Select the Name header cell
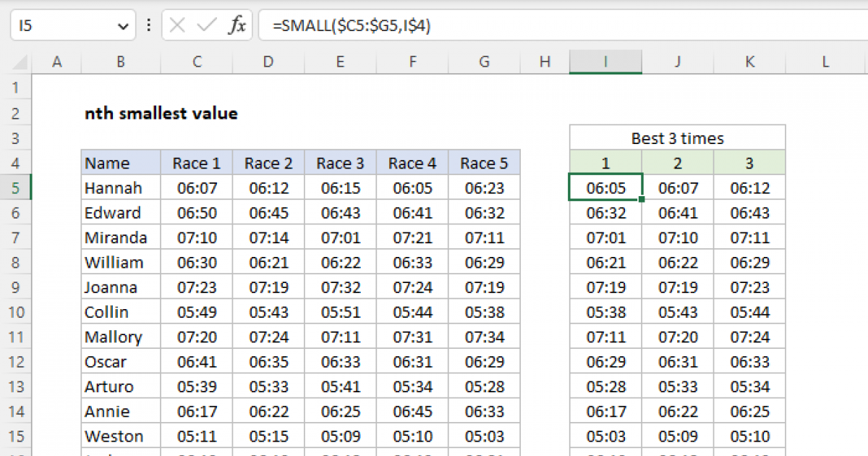Viewport: 868px width, 456px height. [x=120, y=163]
